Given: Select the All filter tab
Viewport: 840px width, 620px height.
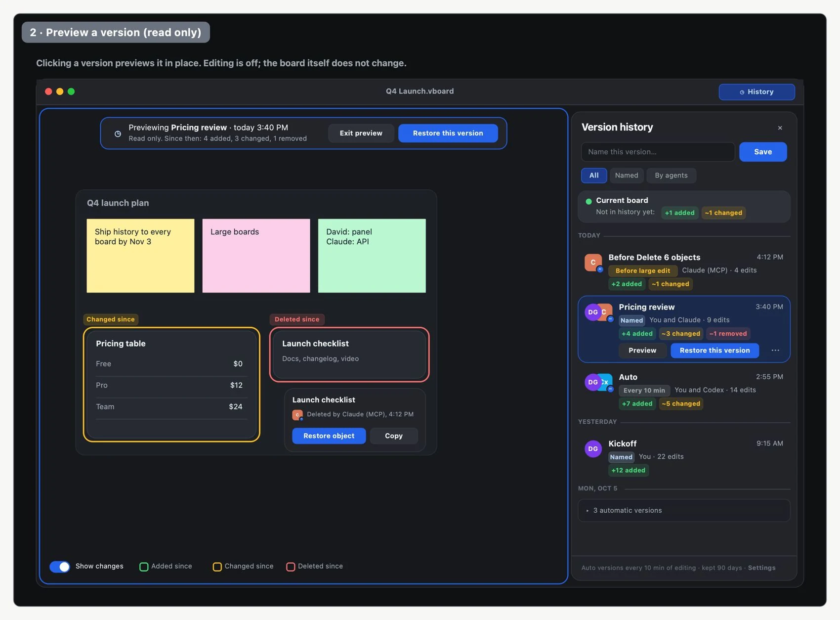Looking at the screenshot, I should click(x=594, y=176).
